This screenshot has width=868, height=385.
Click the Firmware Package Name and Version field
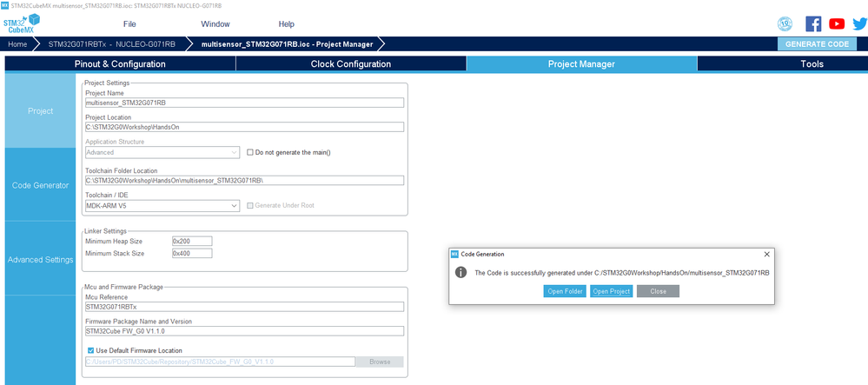pyautogui.click(x=244, y=331)
